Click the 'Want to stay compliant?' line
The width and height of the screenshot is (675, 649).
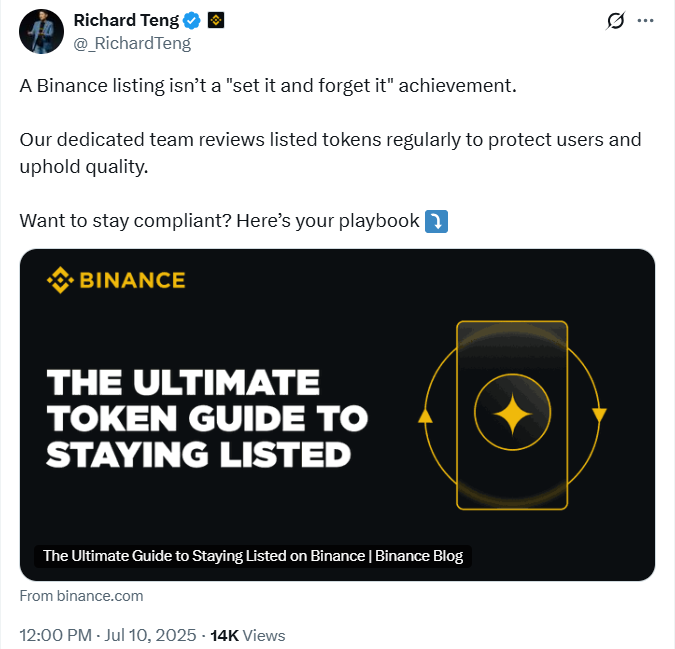click(x=220, y=220)
